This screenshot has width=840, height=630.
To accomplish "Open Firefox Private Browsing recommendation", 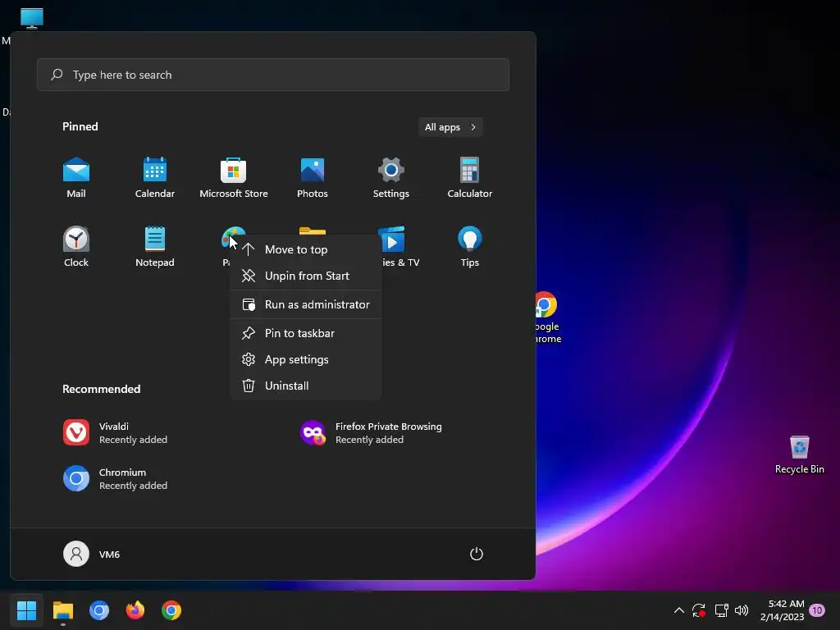I will point(371,433).
